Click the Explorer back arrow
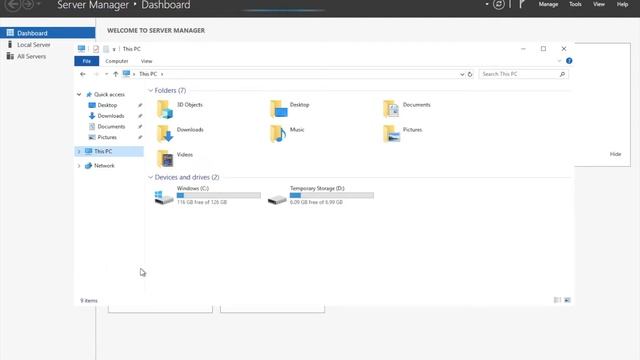This screenshot has width=640, height=360. click(83, 74)
